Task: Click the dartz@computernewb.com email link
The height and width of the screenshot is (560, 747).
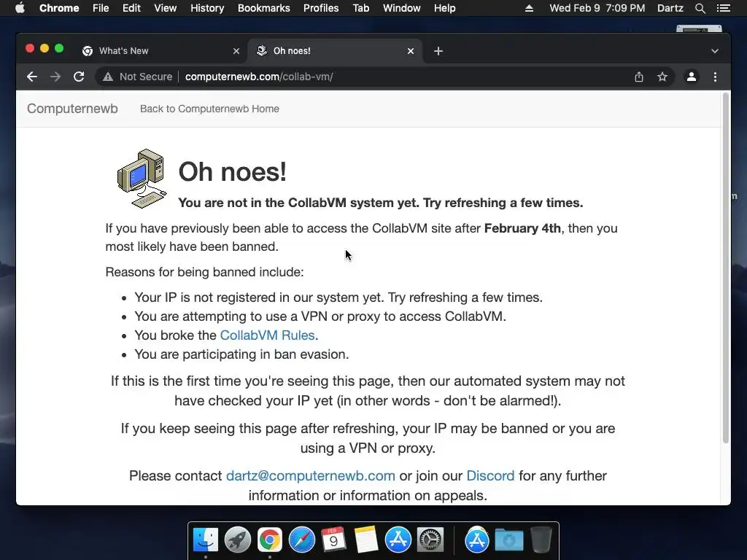Action: click(311, 475)
